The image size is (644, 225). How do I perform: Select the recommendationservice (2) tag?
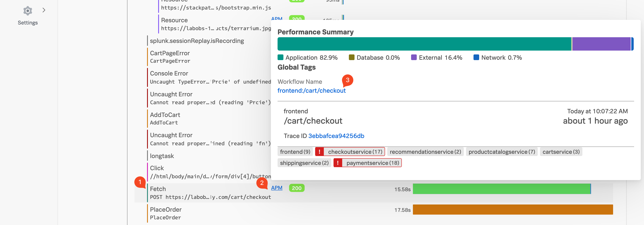tap(425, 152)
